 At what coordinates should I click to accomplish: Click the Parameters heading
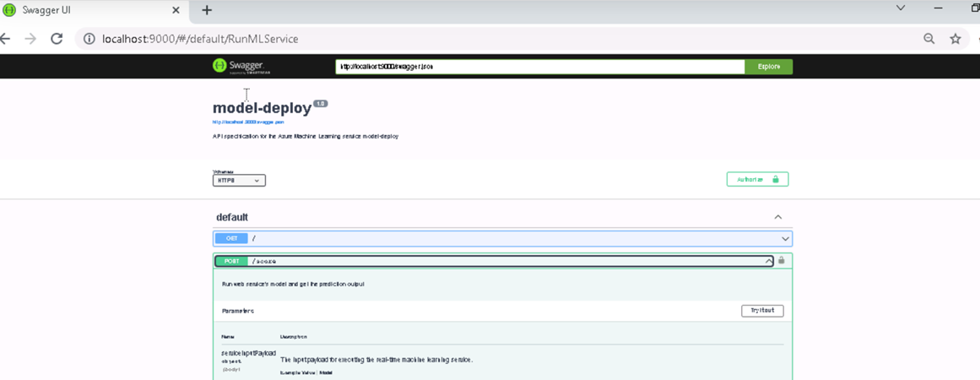[237, 311]
